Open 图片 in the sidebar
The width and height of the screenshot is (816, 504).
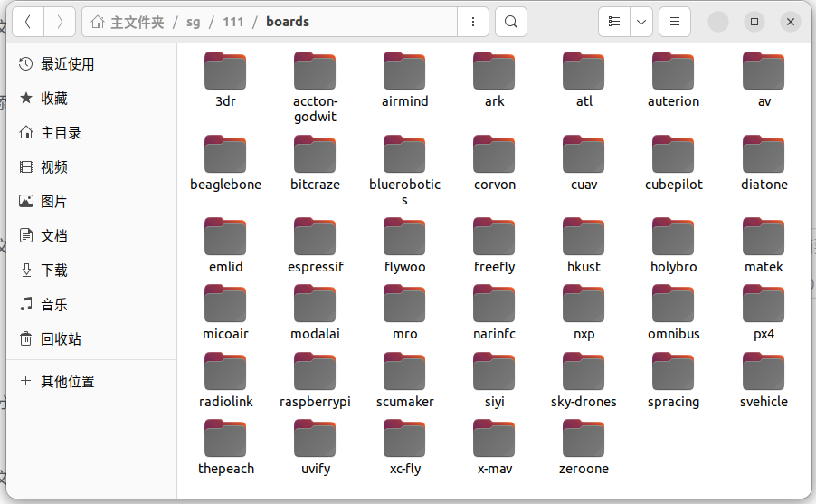coord(91,202)
